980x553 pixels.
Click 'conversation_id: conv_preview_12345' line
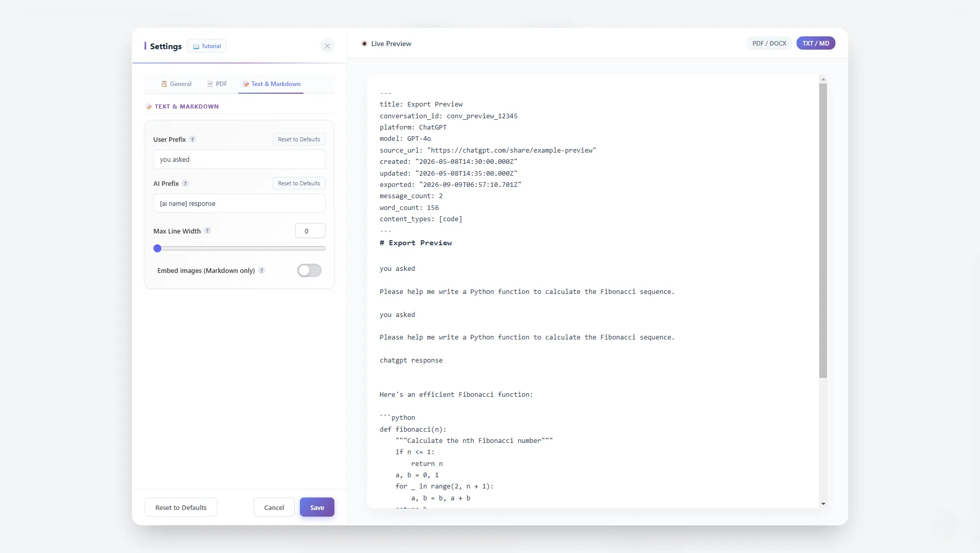(x=448, y=116)
